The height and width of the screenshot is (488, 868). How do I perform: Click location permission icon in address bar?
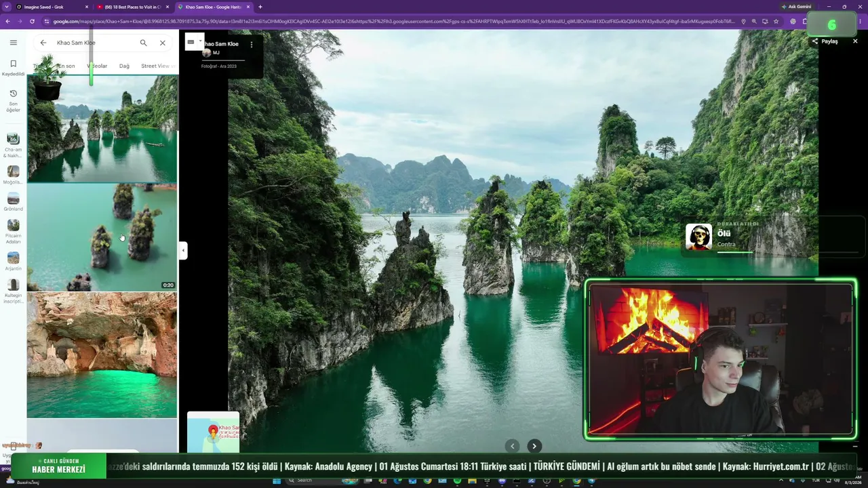coord(743,21)
